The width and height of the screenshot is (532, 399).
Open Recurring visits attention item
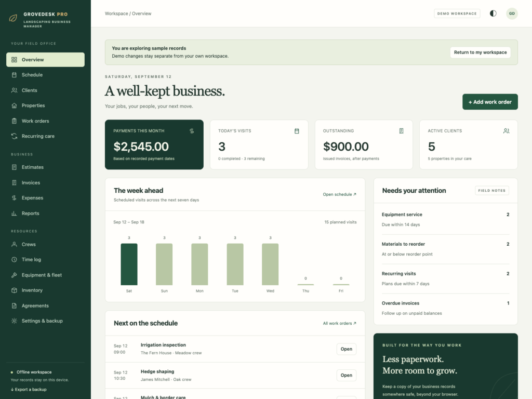445,278
